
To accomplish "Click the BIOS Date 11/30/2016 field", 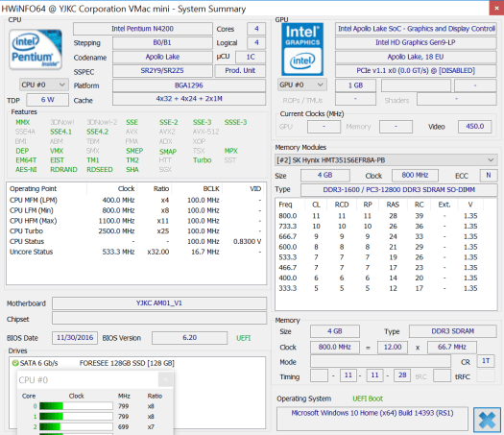I will tap(75, 338).
